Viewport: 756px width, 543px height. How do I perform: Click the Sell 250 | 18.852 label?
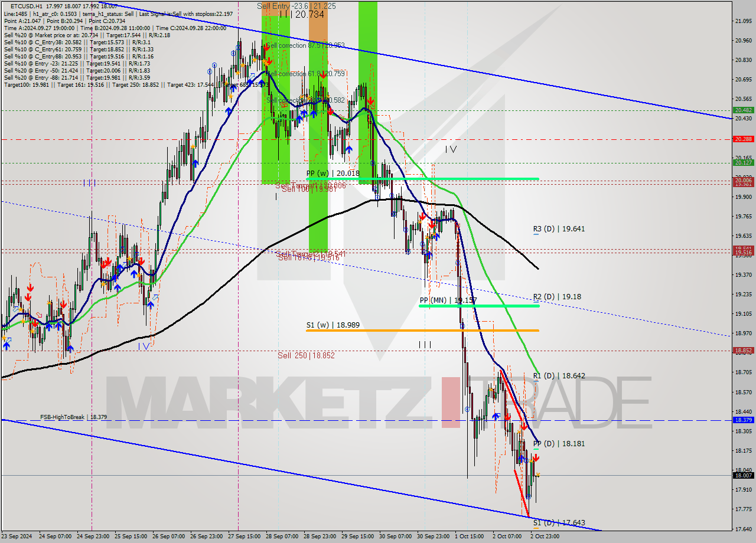point(306,356)
